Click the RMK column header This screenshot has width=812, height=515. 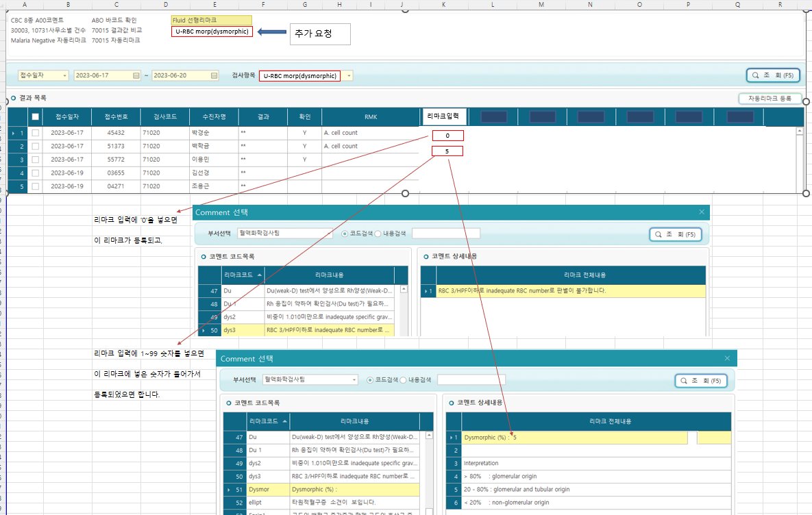[370, 117]
